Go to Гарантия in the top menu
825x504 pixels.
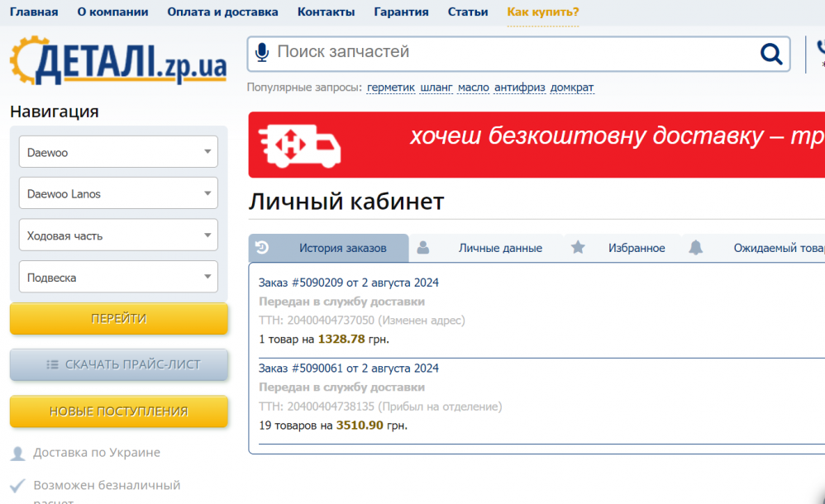tap(401, 12)
